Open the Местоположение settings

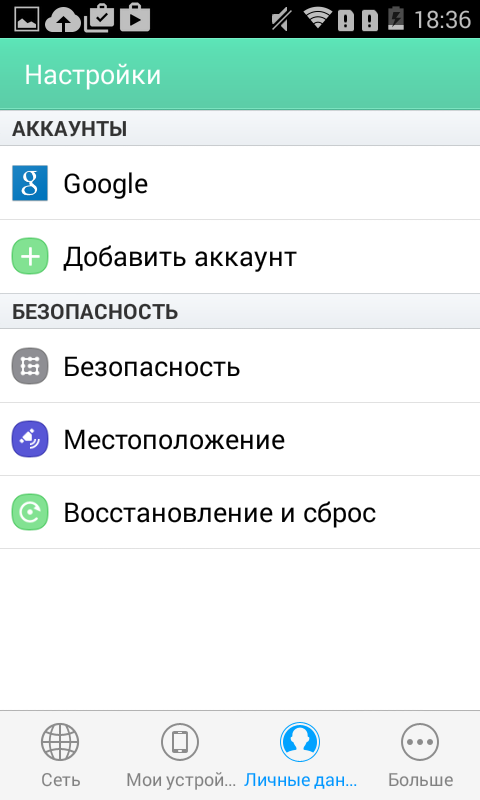pos(240,439)
